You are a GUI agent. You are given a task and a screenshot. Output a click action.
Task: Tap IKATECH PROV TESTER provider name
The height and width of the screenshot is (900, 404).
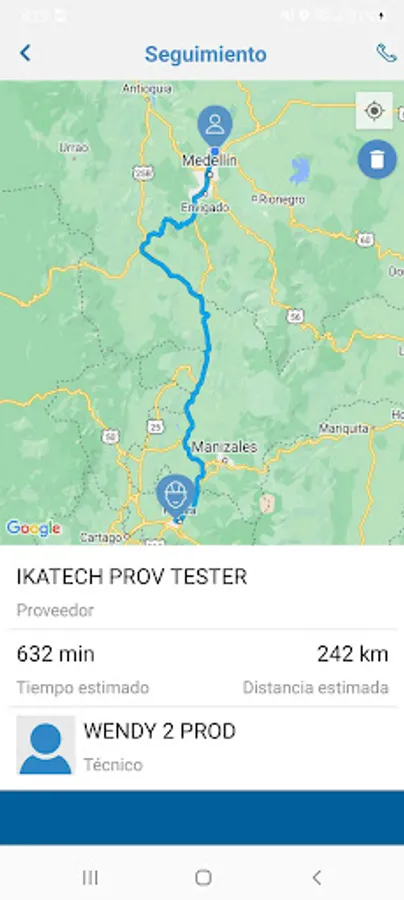131,577
